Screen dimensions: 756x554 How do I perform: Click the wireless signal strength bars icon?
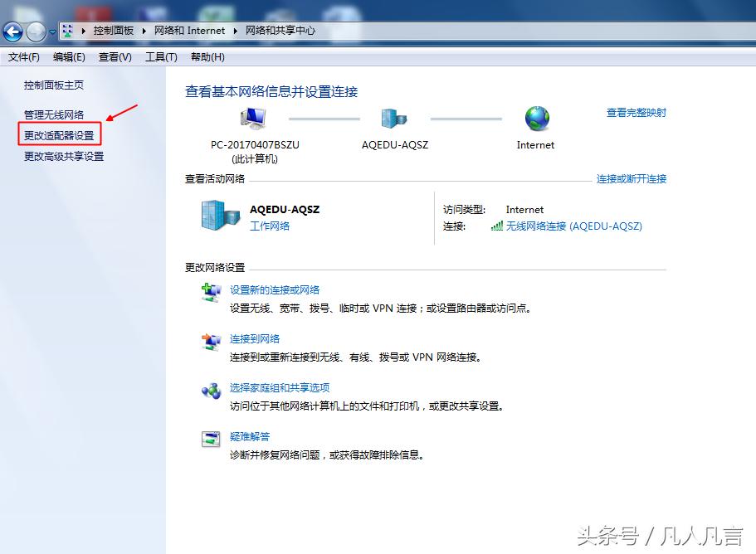point(497,226)
